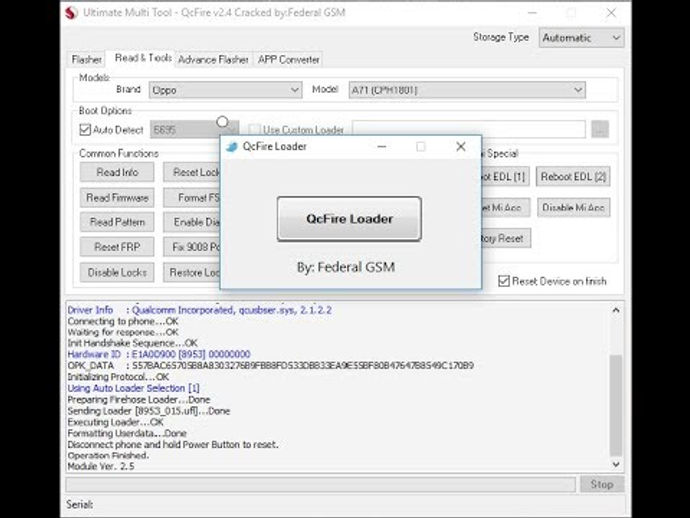Click the QcFire Loader bird icon

231,147
